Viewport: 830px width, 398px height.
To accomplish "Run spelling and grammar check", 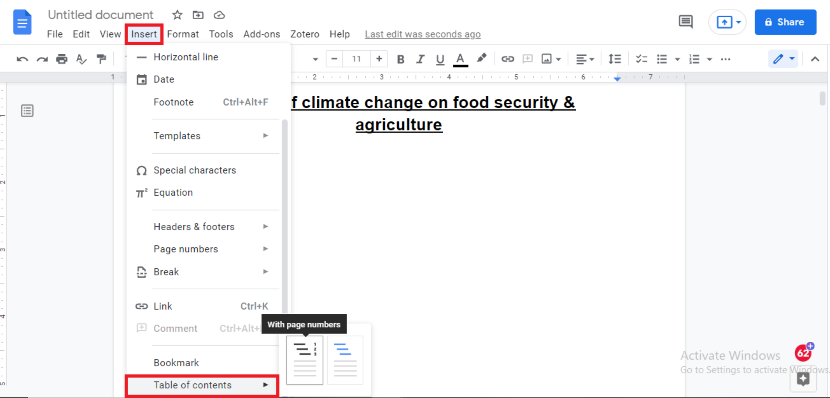I will click(x=81, y=59).
